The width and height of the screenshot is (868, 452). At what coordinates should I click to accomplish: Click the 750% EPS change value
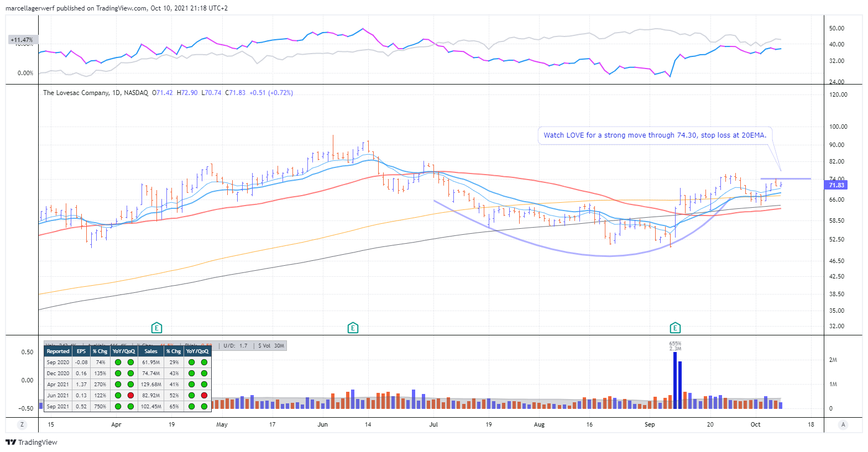click(100, 407)
